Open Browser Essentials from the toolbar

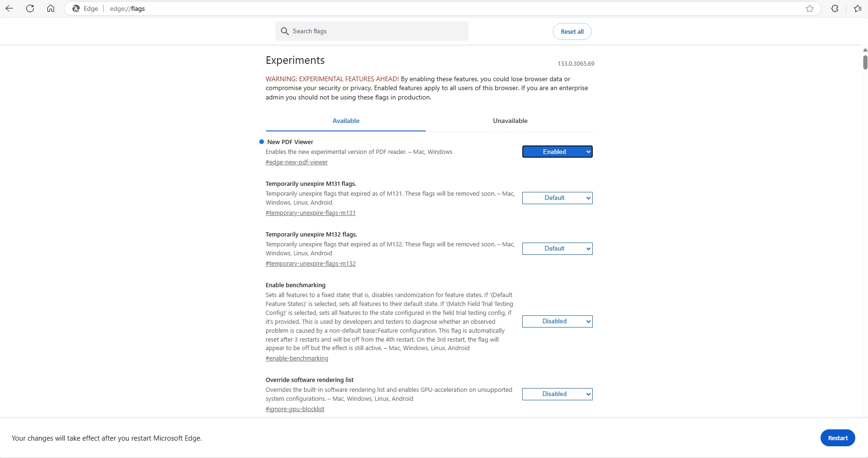pyautogui.click(x=835, y=8)
